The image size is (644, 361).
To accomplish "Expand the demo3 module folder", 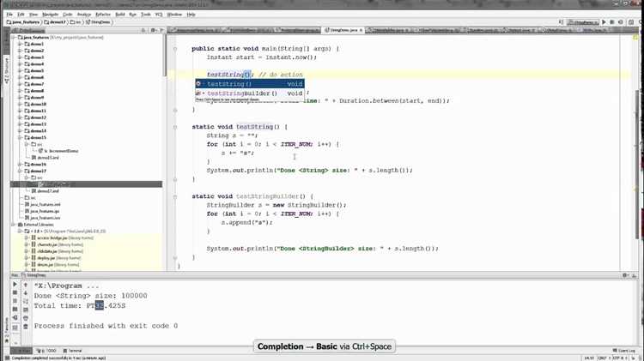I will tap(20, 57).
